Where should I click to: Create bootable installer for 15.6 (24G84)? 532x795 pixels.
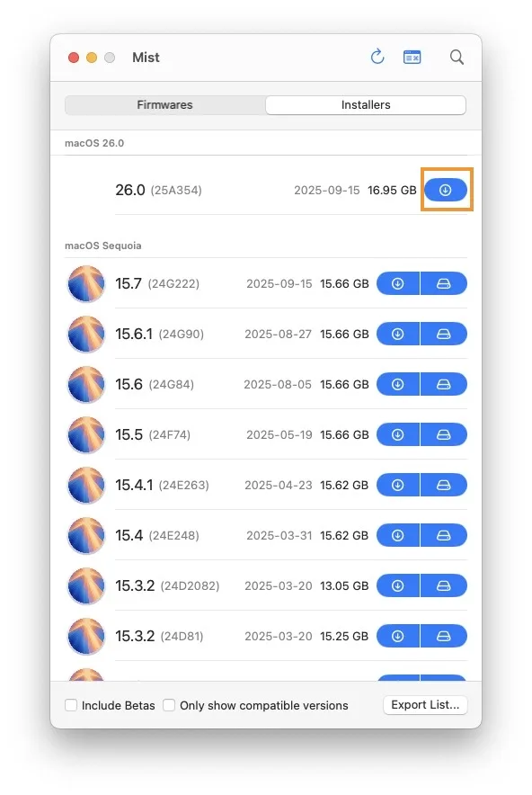pos(444,384)
